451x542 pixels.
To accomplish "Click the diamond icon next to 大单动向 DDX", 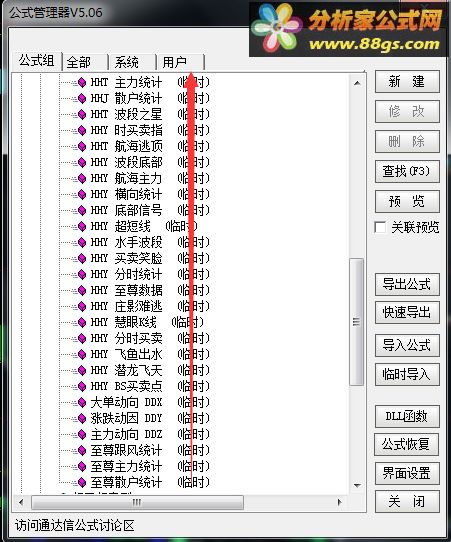I will tap(82, 402).
